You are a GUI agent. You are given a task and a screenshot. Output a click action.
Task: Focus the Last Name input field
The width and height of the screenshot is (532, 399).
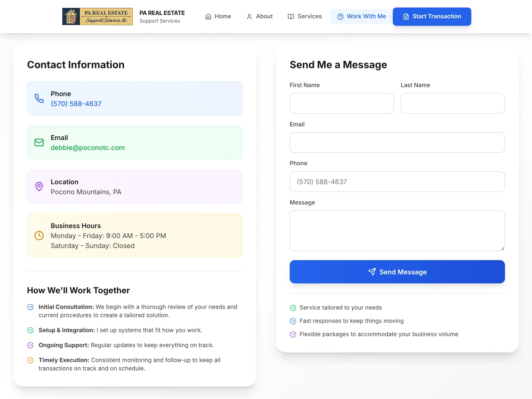tap(453, 103)
